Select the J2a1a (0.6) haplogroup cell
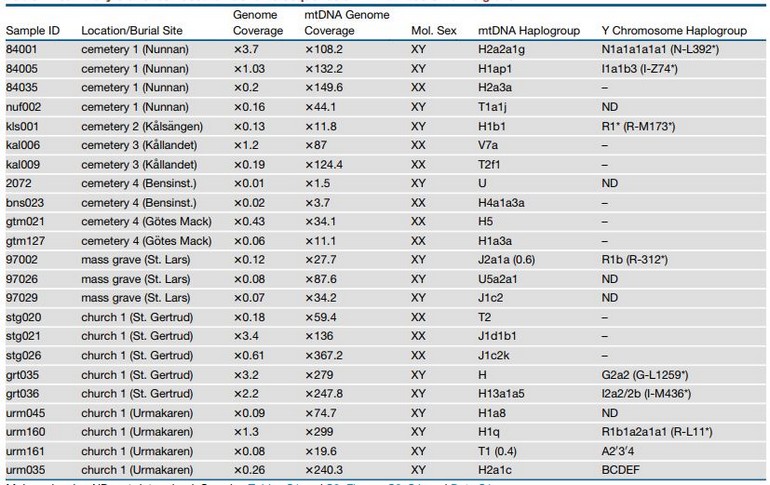The width and height of the screenshot is (770, 485). pos(506,260)
